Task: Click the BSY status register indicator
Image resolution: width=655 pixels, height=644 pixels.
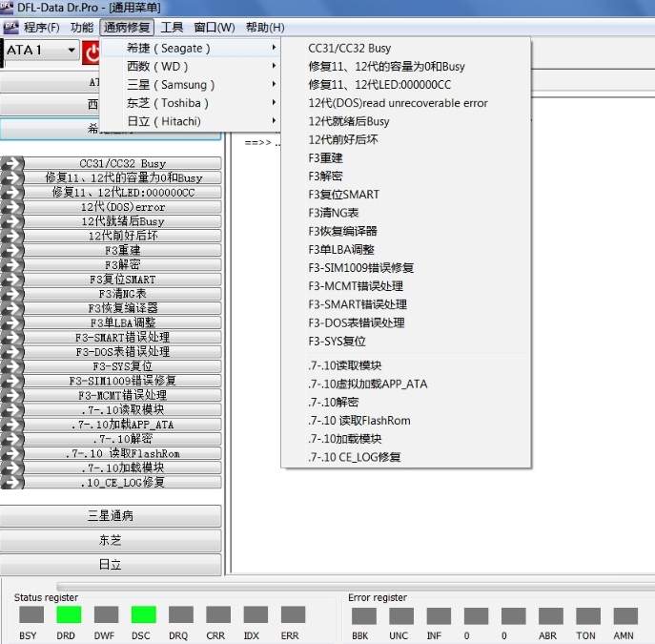Action: (31, 615)
